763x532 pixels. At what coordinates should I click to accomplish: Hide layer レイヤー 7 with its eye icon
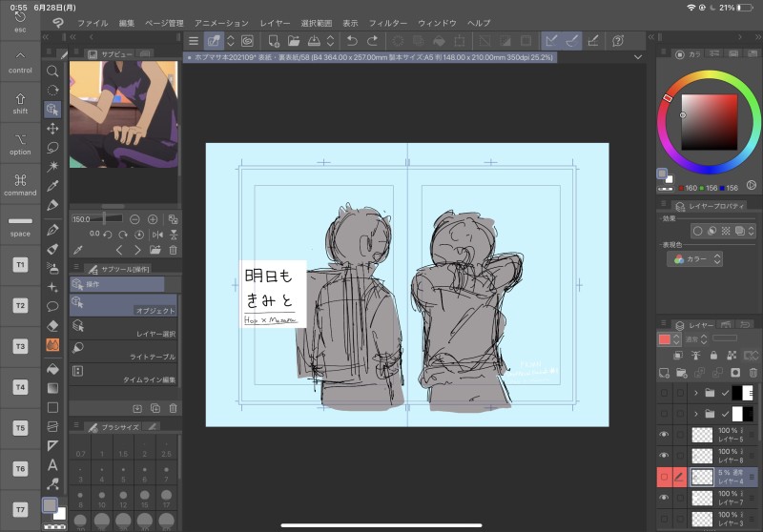pyautogui.click(x=664, y=498)
